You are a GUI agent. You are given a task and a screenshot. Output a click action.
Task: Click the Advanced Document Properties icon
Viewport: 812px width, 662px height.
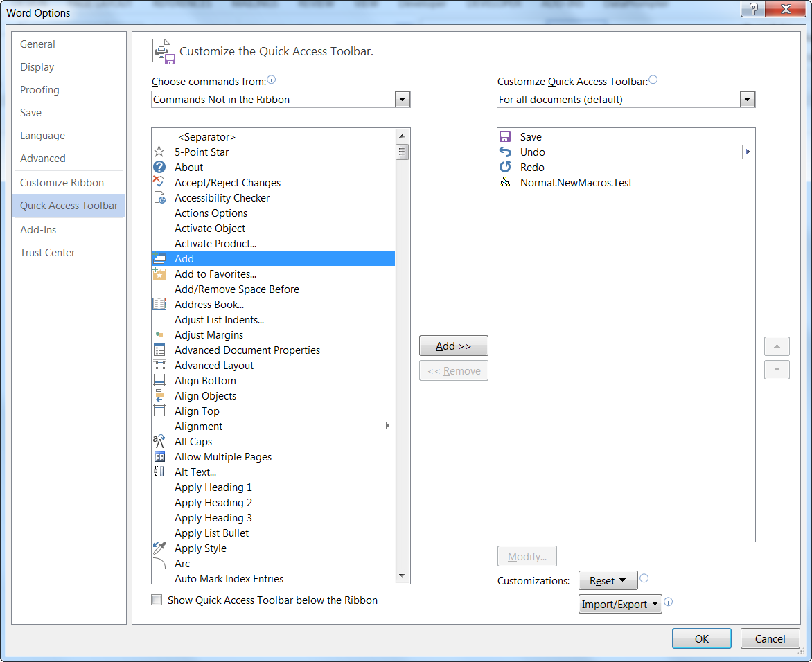tap(159, 350)
